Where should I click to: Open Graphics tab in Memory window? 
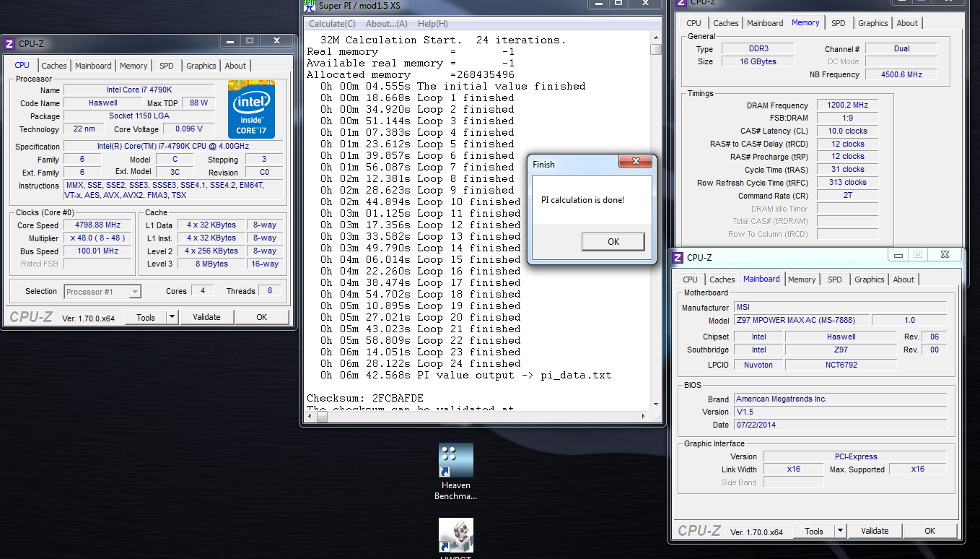(x=873, y=23)
